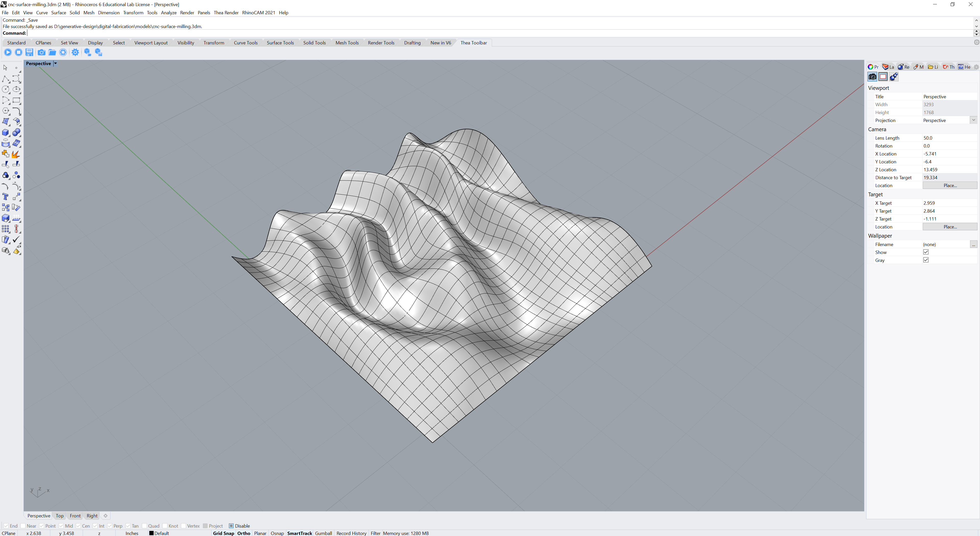Toggle the Disable osnap checkbox

point(231,526)
